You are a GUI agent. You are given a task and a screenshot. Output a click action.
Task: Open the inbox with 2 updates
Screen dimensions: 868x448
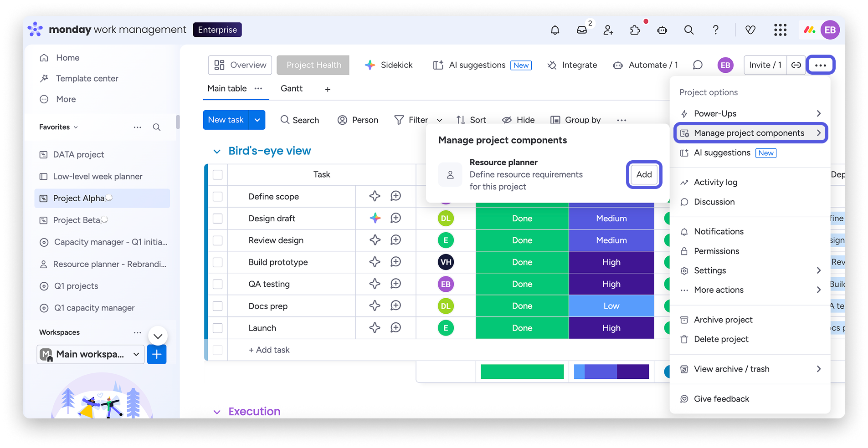coord(581,30)
